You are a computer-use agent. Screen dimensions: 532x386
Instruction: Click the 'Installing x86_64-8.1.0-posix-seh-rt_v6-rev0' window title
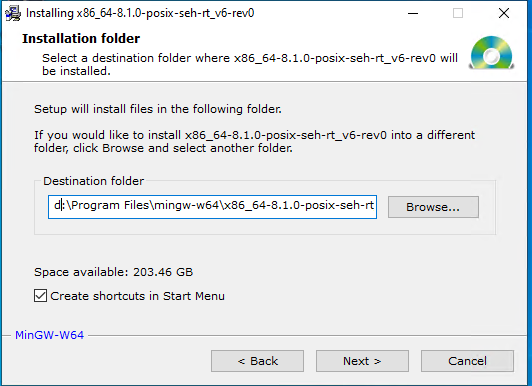pyautogui.click(x=140, y=13)
